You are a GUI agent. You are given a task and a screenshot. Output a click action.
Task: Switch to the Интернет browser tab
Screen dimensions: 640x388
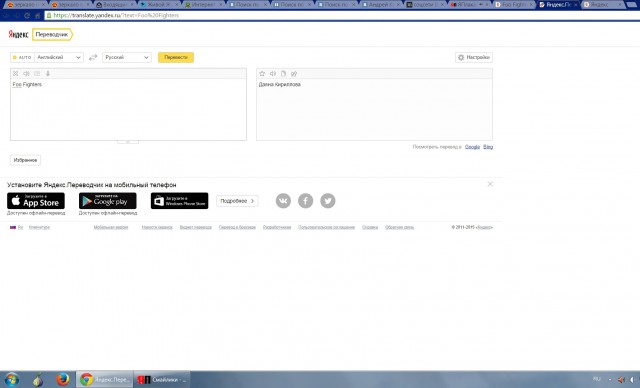pyautogui.click(x=203, y=5)
